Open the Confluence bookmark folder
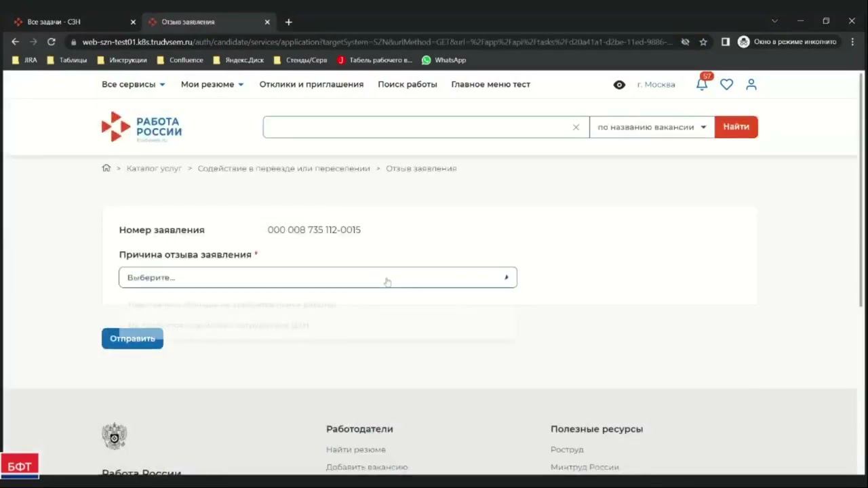 [180, 60]
